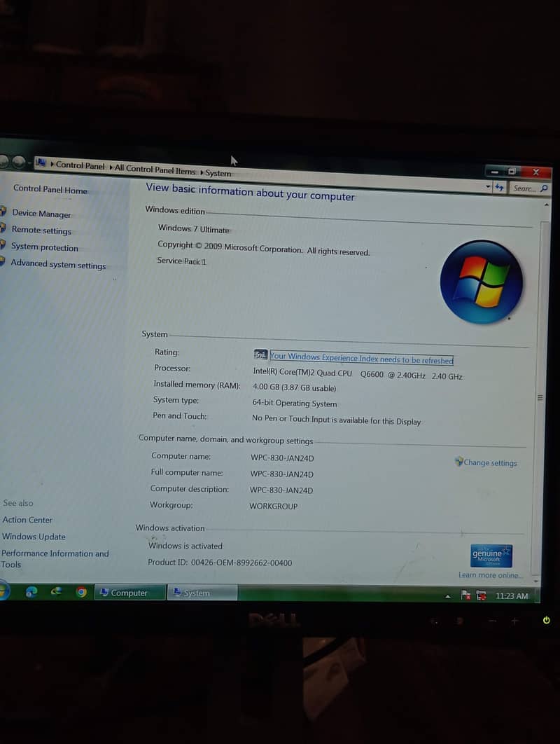Click the taskbar clock showing 11:23 AM
The width and height of the screenshot is (560, 744).
pyautogui.click(x=512, y=596)
